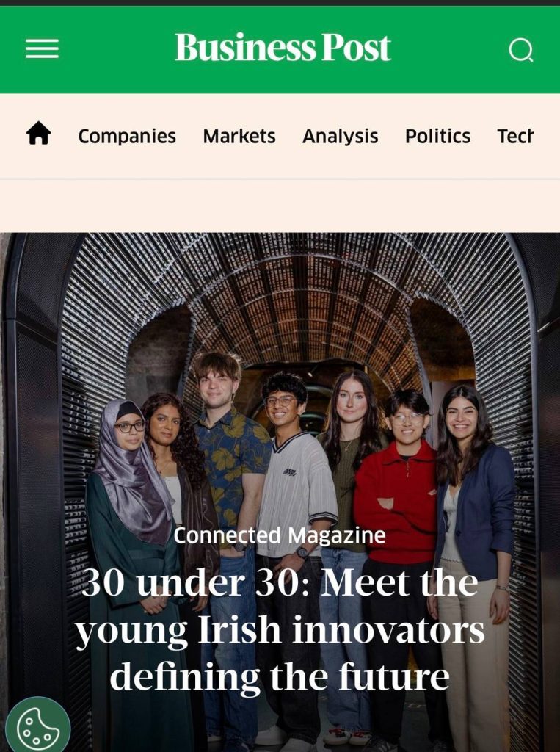Follow the Connected Magazine category label
This screenshot has width=560, height=752.
tap(280, 535)
